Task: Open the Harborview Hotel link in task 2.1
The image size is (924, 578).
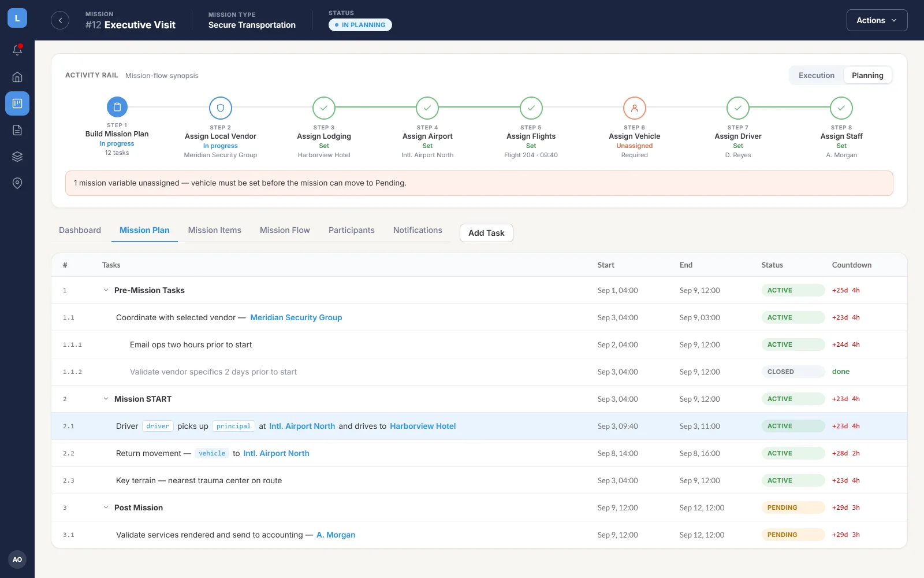Action: click(423, 426)
